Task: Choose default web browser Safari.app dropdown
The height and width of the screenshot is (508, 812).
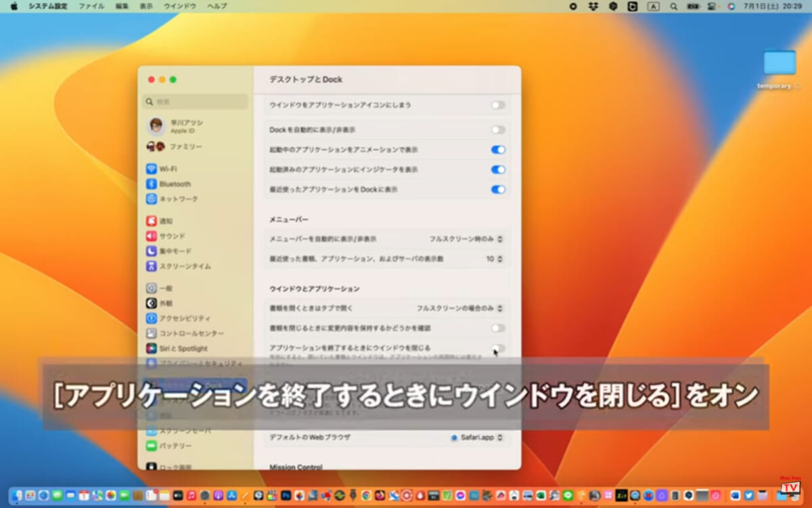Action: click(478, 438)
